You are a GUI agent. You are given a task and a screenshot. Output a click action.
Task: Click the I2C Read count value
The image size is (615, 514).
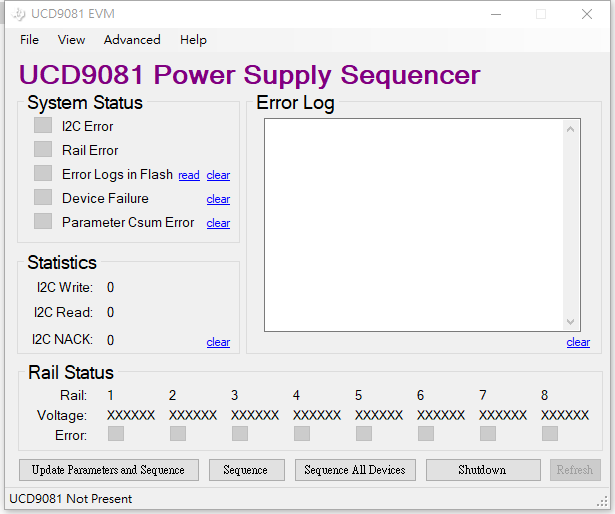(x=111, y=312)
